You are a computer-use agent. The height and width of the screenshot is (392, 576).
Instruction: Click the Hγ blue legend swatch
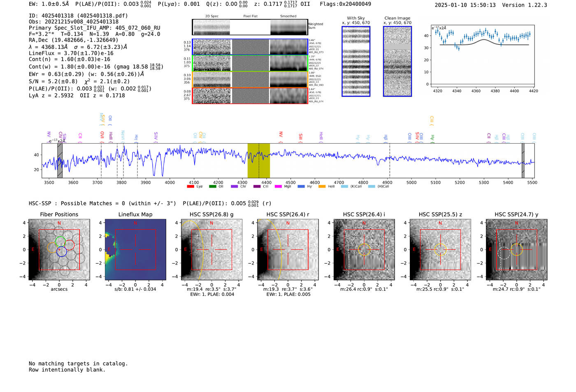tap(301, 186)
